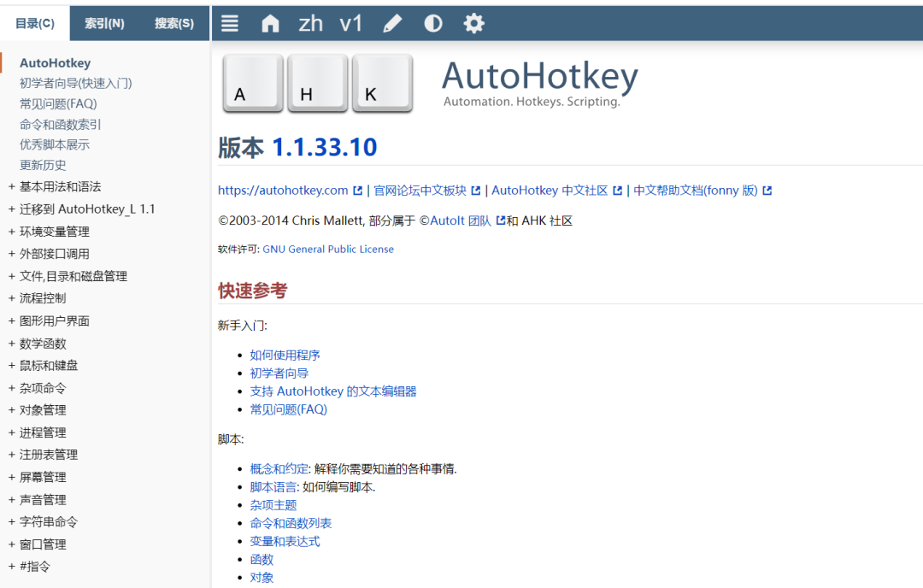Open 变量和表达式 link
923x588 pixels.
pyautogui.click(x=285, y=542)
